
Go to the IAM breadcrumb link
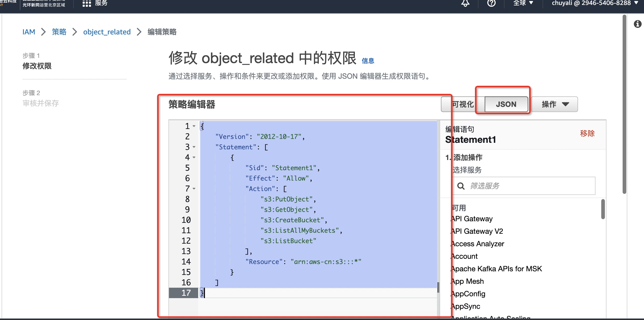tap(29, 32)
